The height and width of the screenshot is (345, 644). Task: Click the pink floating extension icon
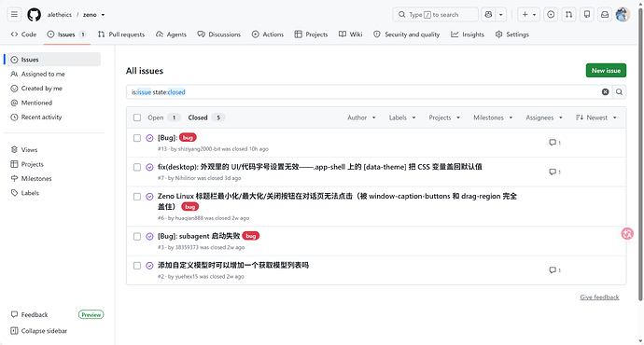[627, 233]
